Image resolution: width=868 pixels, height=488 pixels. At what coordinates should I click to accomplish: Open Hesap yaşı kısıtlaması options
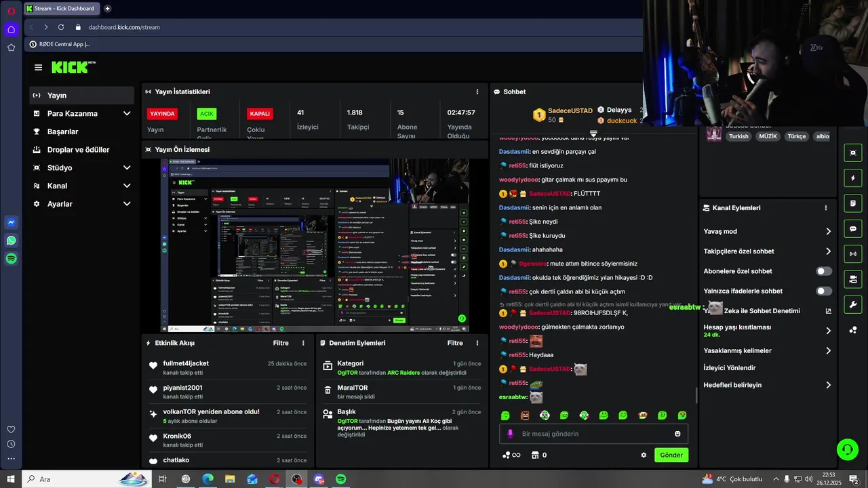tap(828, 331)
